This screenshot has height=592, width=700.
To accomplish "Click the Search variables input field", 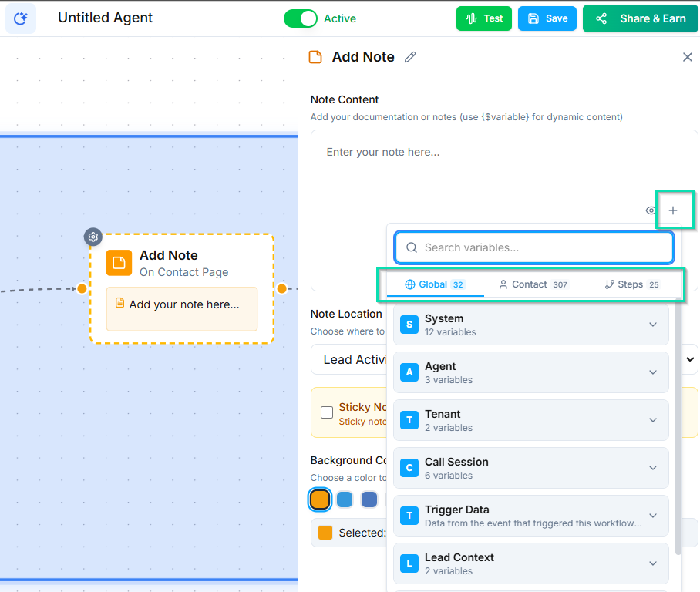I will click(x=534, y=247).
